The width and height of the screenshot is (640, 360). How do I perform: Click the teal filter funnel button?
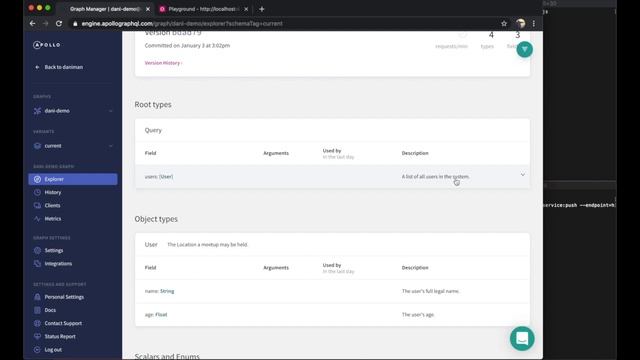pos(524,49)
